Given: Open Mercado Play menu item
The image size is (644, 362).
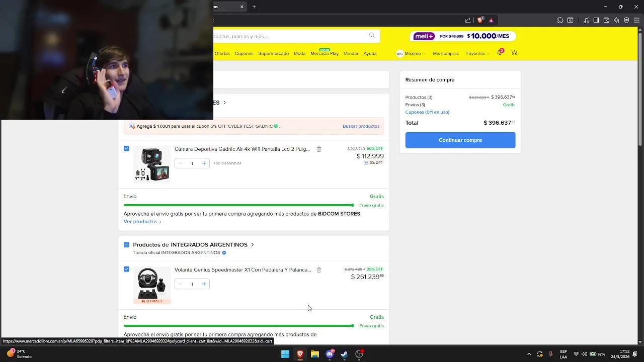Looking at the screenshot, I should tap(325, 53).
